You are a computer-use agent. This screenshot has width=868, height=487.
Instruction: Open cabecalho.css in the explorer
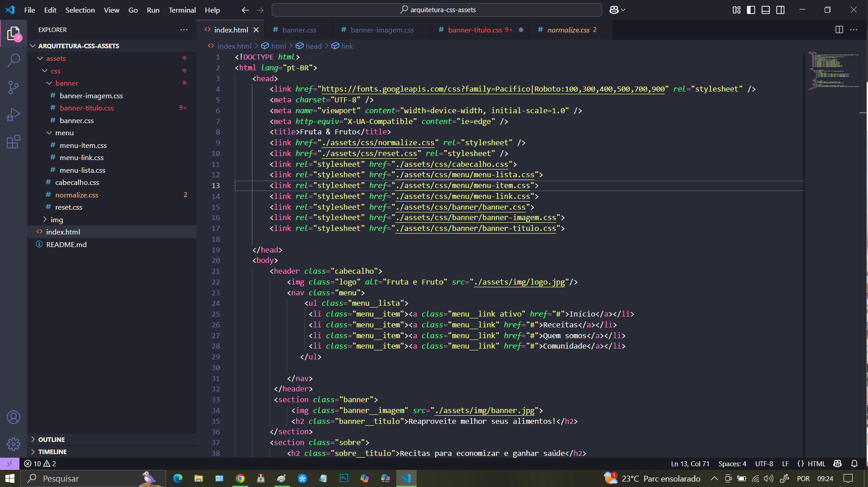pos(111,183)
